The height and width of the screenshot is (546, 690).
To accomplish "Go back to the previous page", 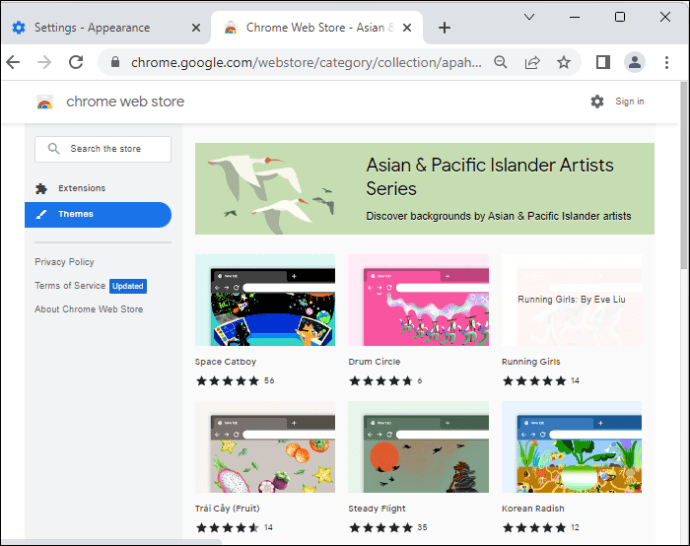I will pos(13,62).
